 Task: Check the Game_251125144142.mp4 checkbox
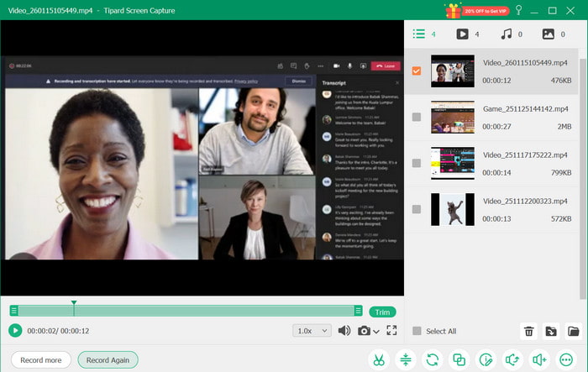417,118
